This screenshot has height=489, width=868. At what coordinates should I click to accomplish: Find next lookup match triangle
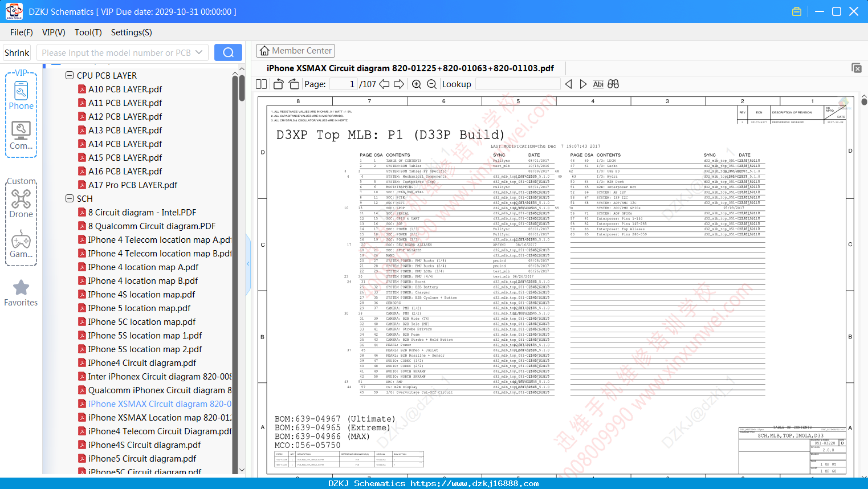point(583,84)
